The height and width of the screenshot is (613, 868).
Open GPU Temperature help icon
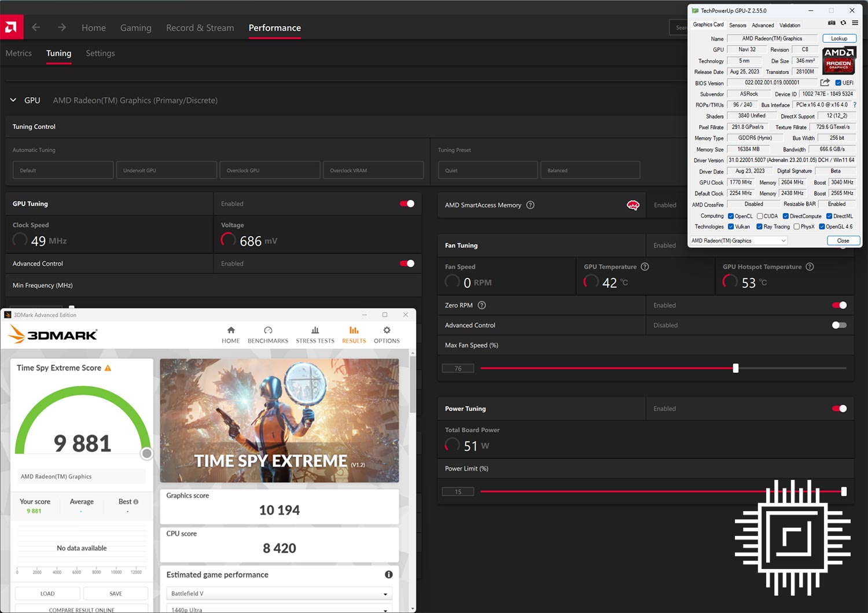(645, 267)
